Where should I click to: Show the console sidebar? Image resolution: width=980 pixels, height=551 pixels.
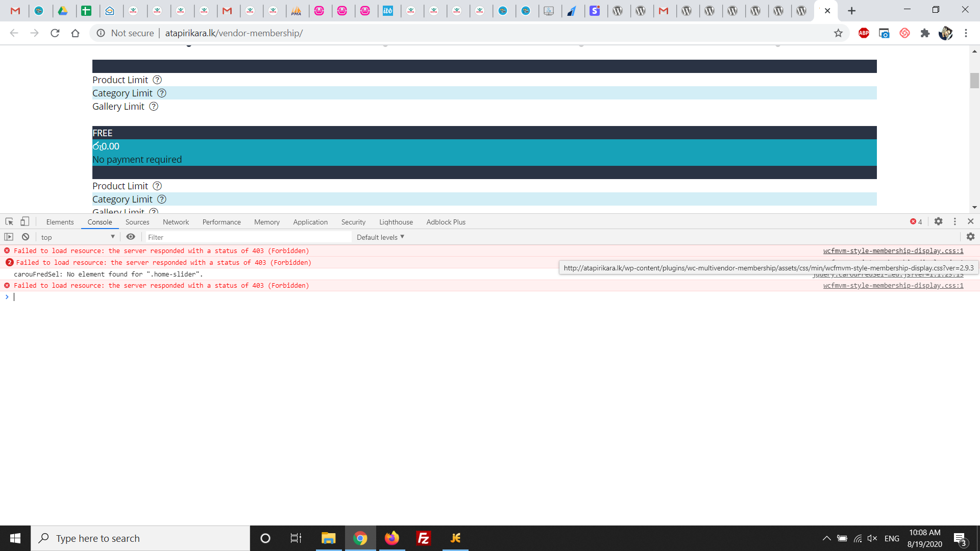click(x=9, y=237)
